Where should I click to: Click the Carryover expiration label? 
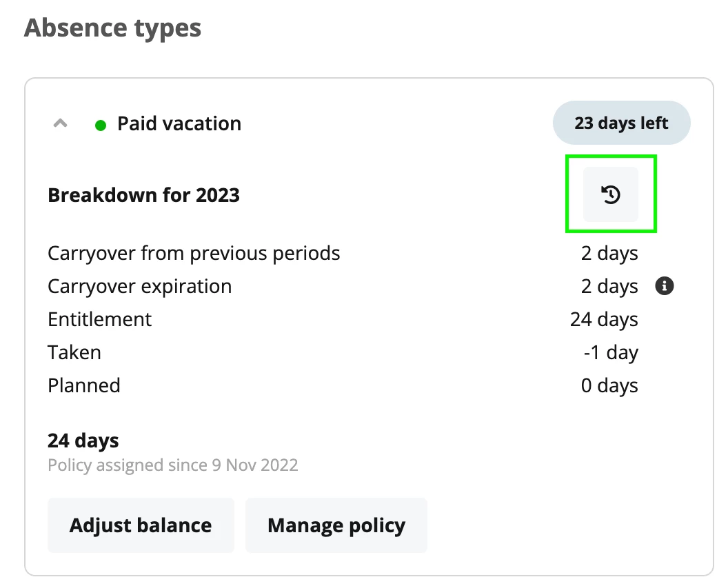139,287
